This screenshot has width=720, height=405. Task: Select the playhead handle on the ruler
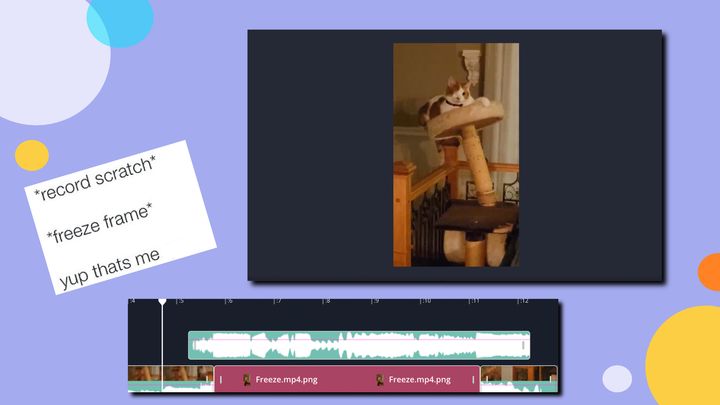point(162,301)
